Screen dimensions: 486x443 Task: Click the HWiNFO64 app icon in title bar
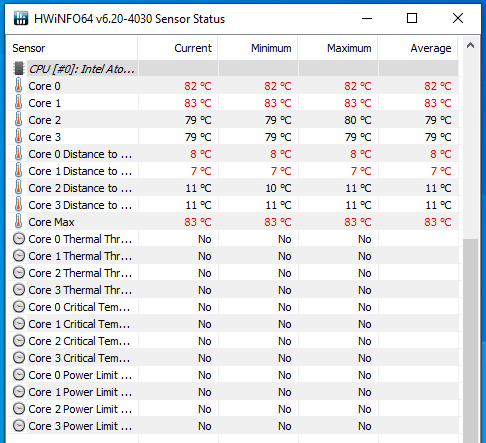(21, 18)
